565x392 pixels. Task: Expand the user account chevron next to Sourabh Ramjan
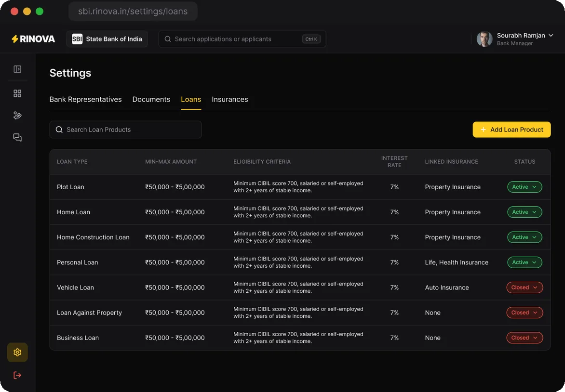[x=551, y=35]
